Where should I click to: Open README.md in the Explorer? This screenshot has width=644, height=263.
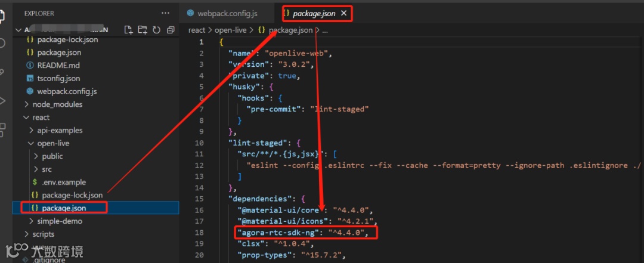tap(58, 66)
